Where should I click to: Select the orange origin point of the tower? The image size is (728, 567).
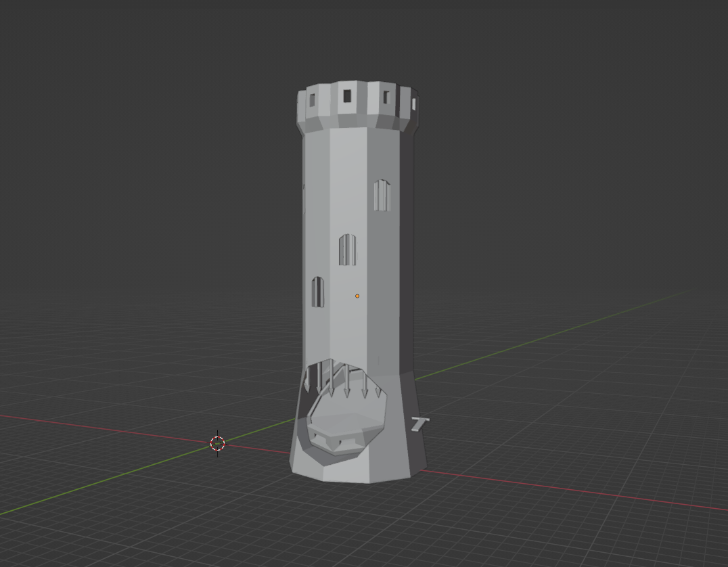click(357, 296)
